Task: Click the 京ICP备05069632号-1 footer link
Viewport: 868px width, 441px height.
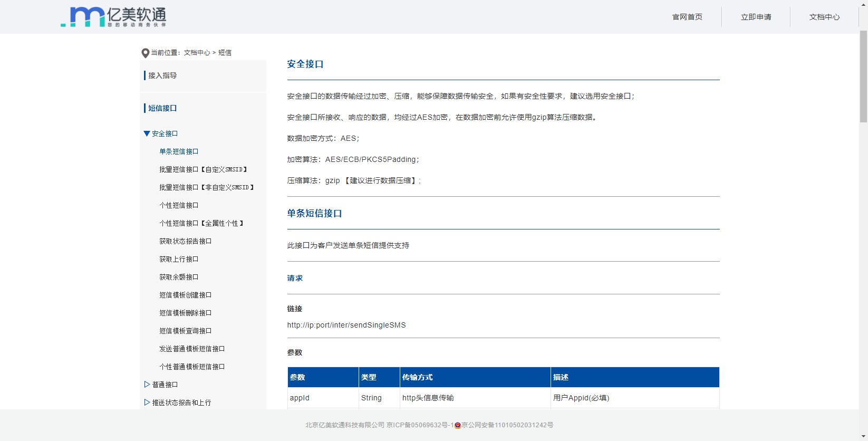Action: pos(420,425)
